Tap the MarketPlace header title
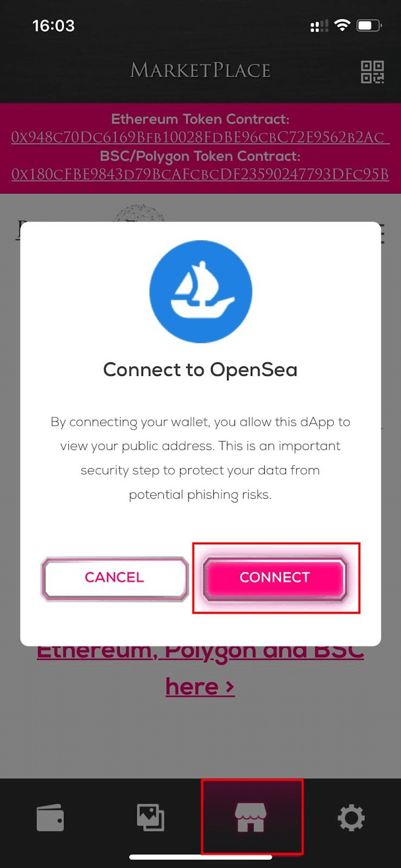Viewport: 401px width, 868px height. pyautogui.click(x=200, y=71)
